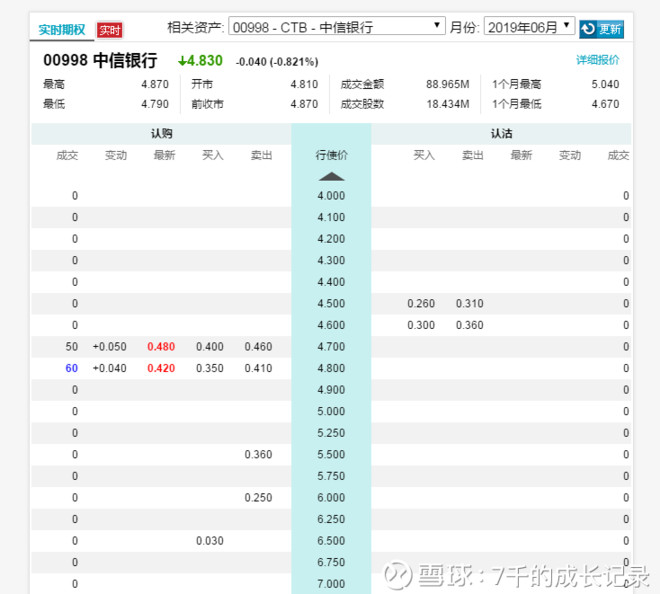Click the blue call volume 60
Image resolution: width=660 pixels, height=594 pixels.
coord(72,368)
